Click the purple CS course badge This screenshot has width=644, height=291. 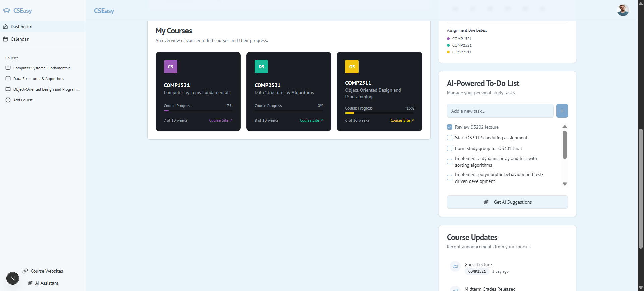pos(171,67)
